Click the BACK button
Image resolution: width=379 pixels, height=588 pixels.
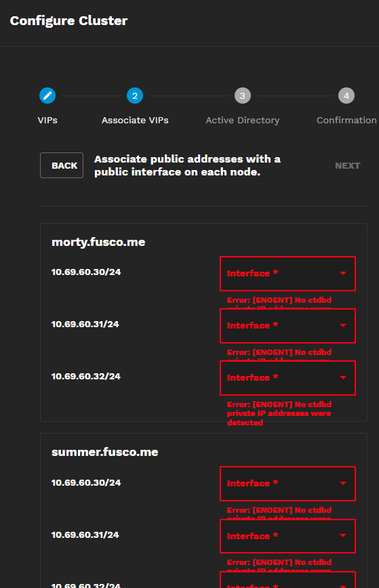62,165
